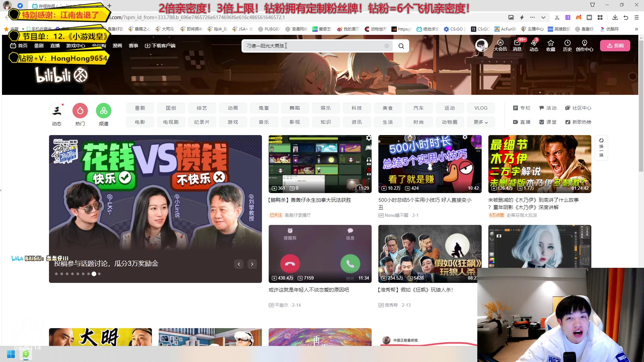Open video title 【鹅鸭杀】轰轰仔永生加拿大玩法获胜
Image resolution: width=644 pixels, height=362 pixels.
[x=310, y=200]
